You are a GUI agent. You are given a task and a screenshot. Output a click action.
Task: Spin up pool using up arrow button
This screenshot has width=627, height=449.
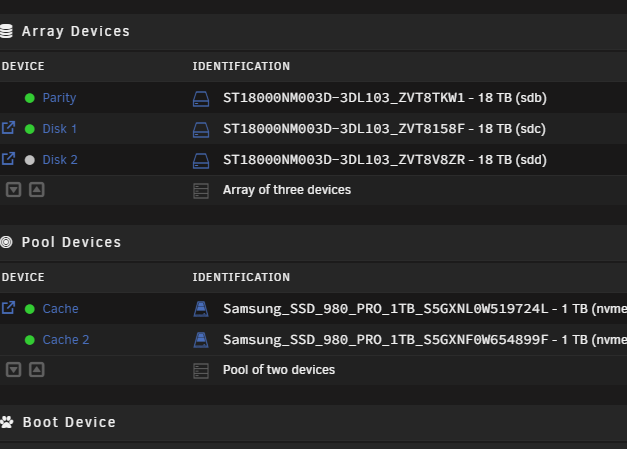click(37, 369)
